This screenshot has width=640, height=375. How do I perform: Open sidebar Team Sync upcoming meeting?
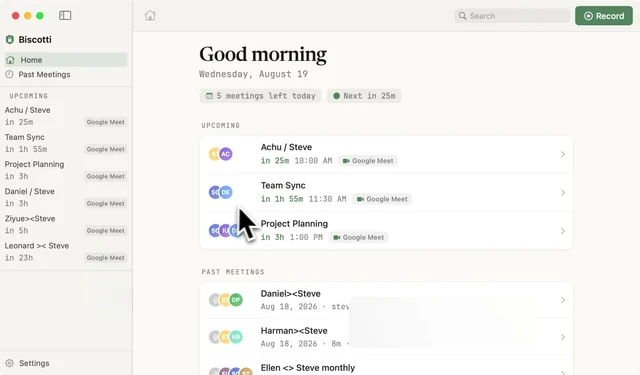tap(66, 143)
